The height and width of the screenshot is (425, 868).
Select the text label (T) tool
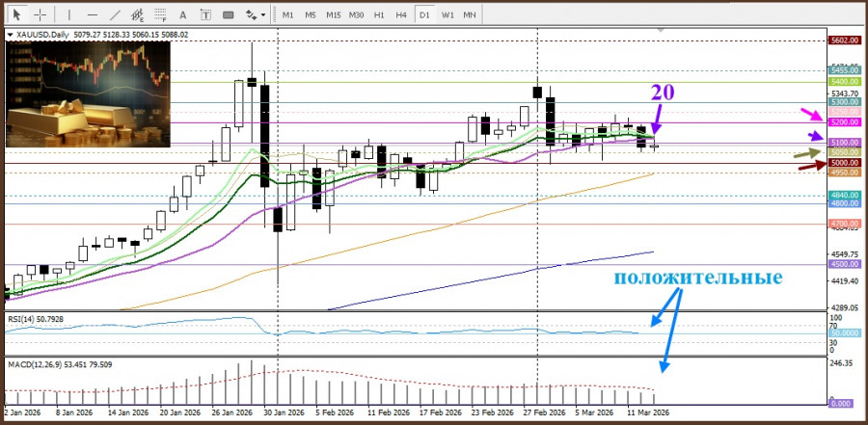click(206, 14)
